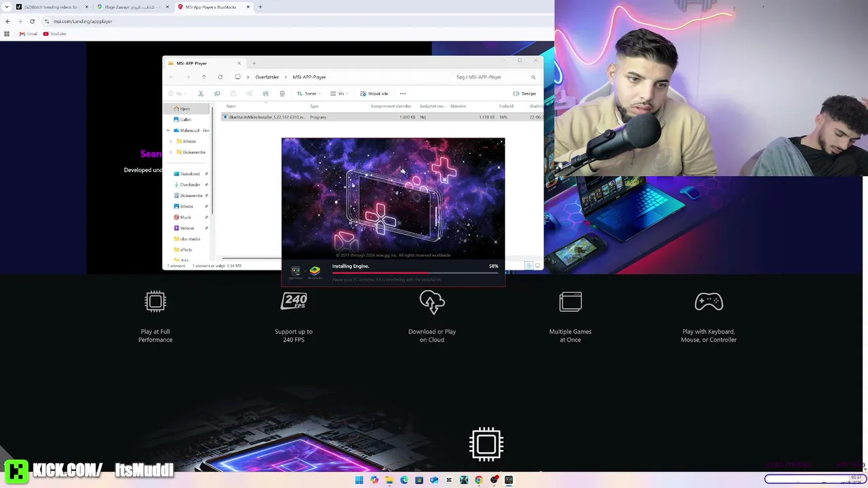Click the Multiple Games at Once window icon
This screenshot has height=488, width=868.
click(570, 302)
